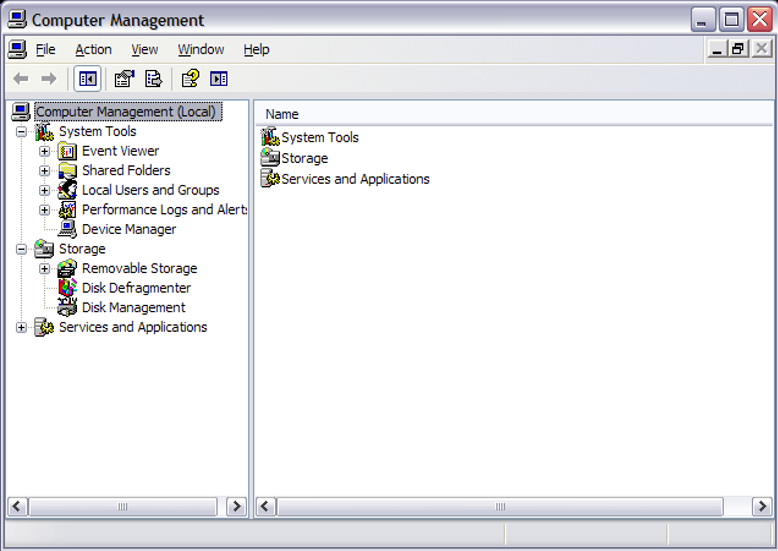Click the Show/Hide Action Pane toolbar icon
This screenshot has height=551, width=778.
218,78
